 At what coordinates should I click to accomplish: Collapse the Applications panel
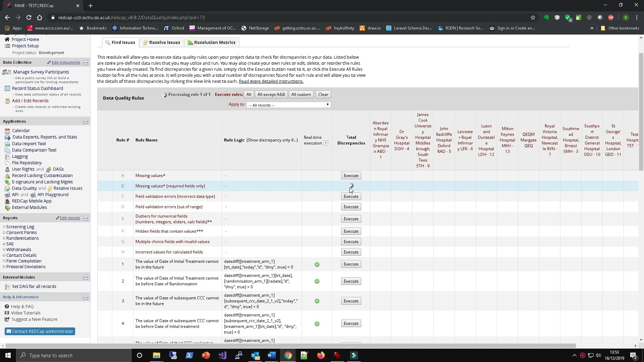click(x=86, y=121)
